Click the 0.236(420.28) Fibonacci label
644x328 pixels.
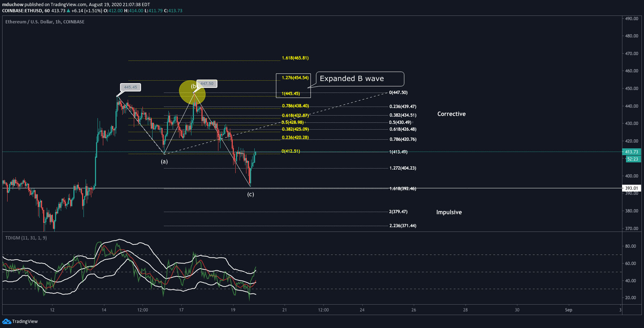tap(295, 138)
